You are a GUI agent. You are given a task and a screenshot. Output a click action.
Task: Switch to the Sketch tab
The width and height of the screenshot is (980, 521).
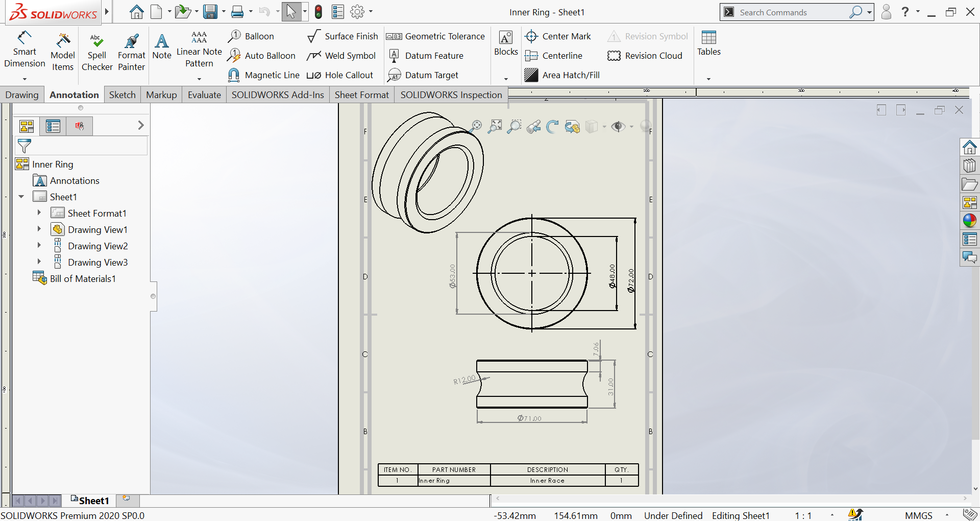click(x=122, y=95)
